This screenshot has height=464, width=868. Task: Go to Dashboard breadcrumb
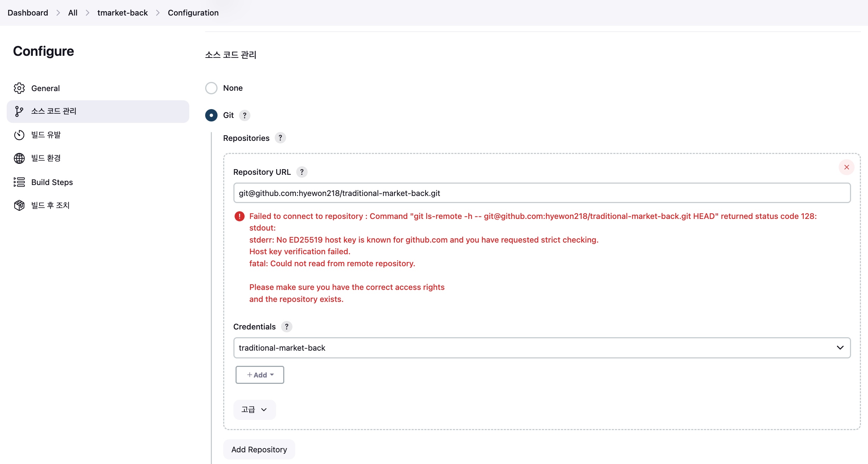pos(28,13)
